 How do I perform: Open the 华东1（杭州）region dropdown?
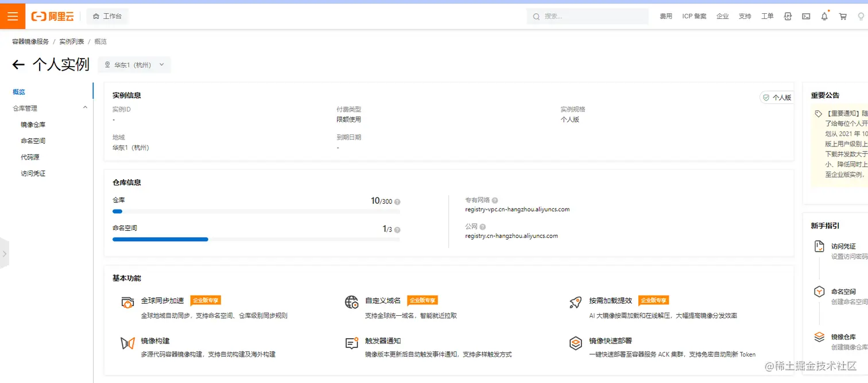[x=134, y=65]
